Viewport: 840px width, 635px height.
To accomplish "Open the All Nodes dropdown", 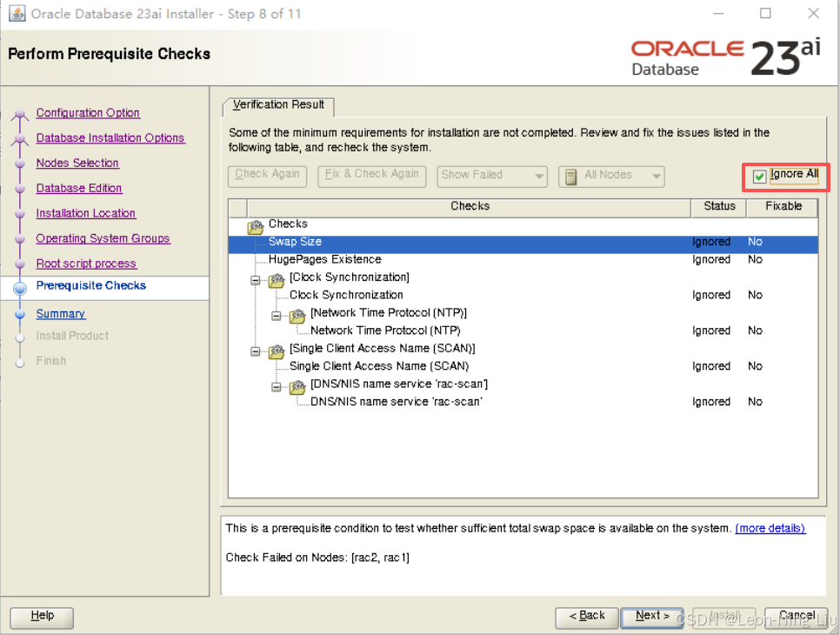I will [611, 176].
